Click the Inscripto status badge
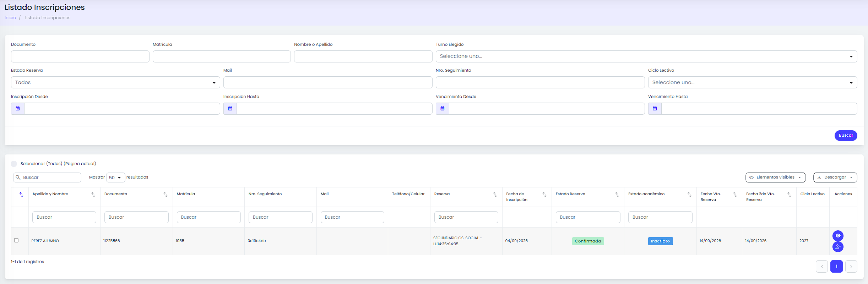 (x=660, y=241)
